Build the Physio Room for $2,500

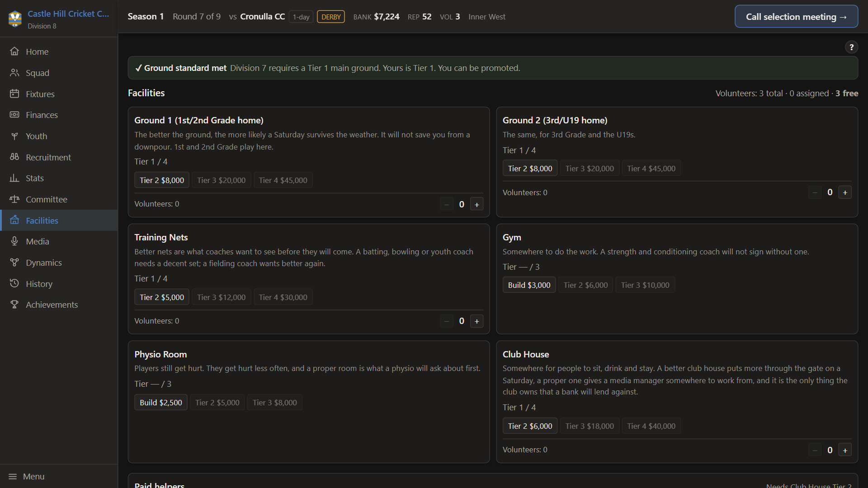(160, 403)
